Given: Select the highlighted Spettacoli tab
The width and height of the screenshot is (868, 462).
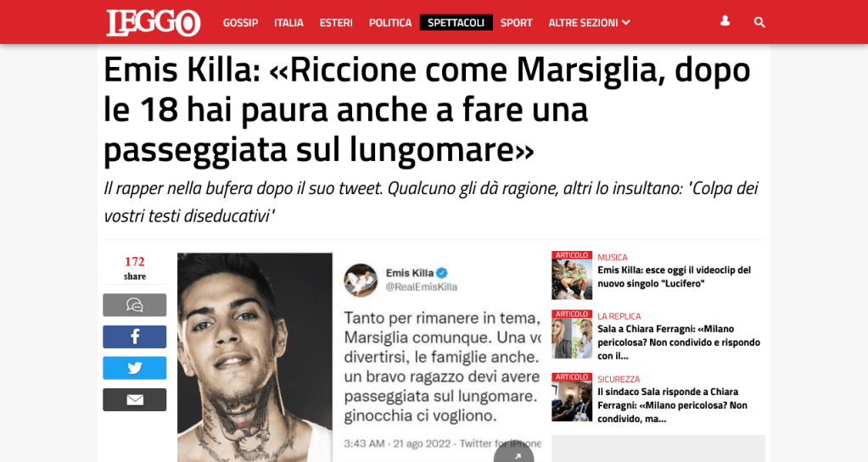Looking at the screenshot, I should (456, 23).
